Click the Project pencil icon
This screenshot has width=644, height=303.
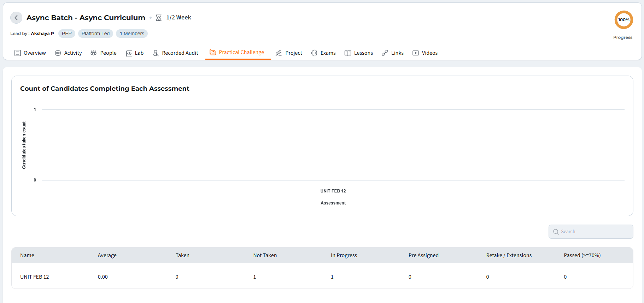click(x=279, y=53)
